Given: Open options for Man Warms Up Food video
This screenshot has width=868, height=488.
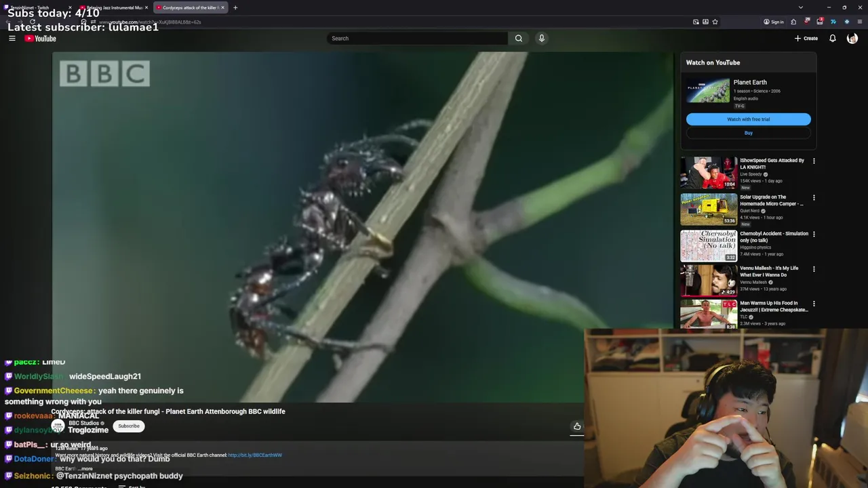Looking at the screenshot, I should tap(814, 304).
